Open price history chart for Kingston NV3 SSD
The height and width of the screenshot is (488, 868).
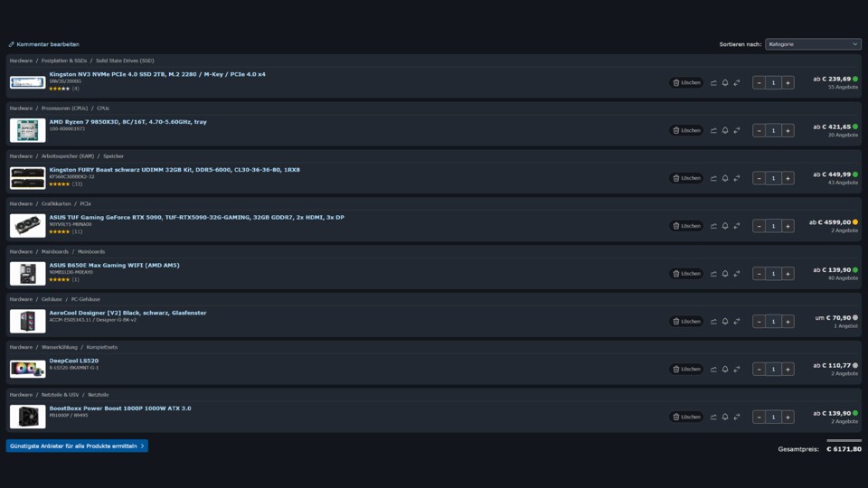[713, 83]
